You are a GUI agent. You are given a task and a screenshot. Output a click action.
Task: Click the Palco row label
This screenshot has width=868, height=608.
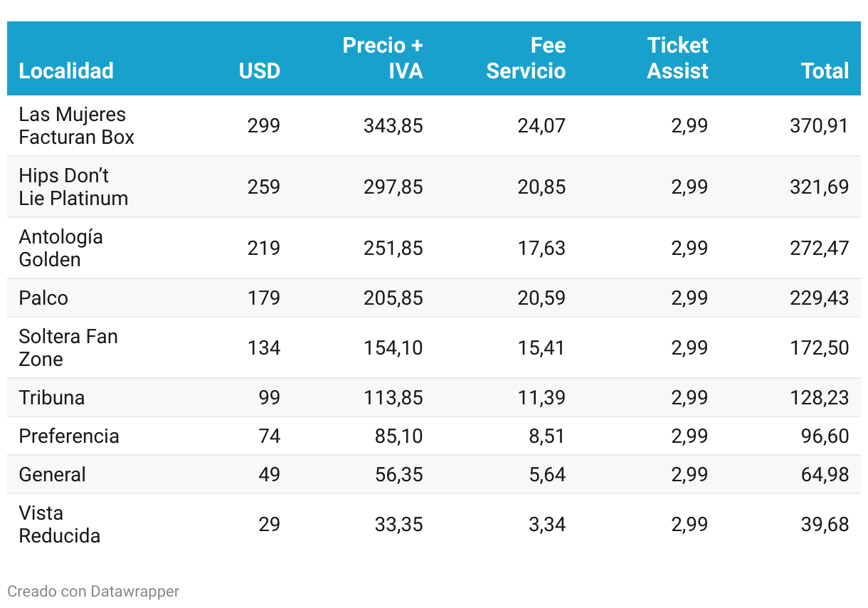(x=43, y=298)
